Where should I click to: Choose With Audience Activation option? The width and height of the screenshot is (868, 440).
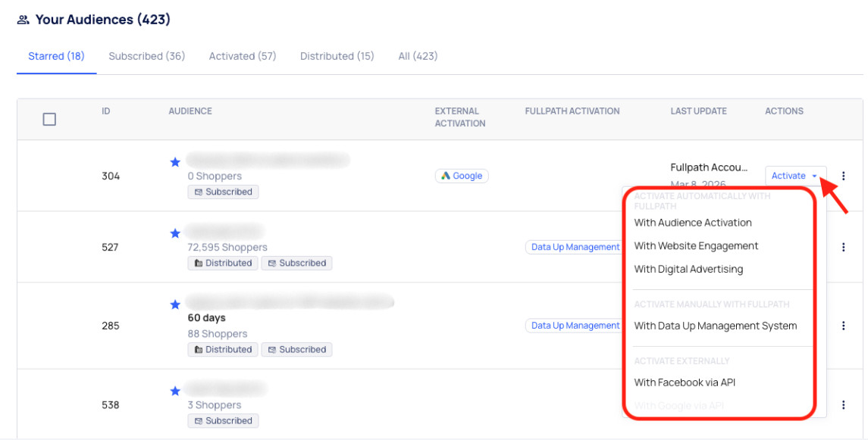click(x=693, y=223)
